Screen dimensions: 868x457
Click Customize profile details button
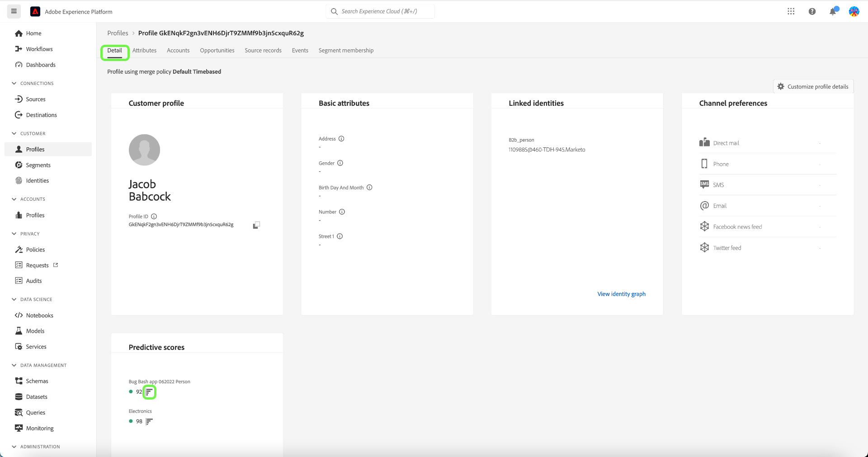pyautogui.click(x=813, y=86)
